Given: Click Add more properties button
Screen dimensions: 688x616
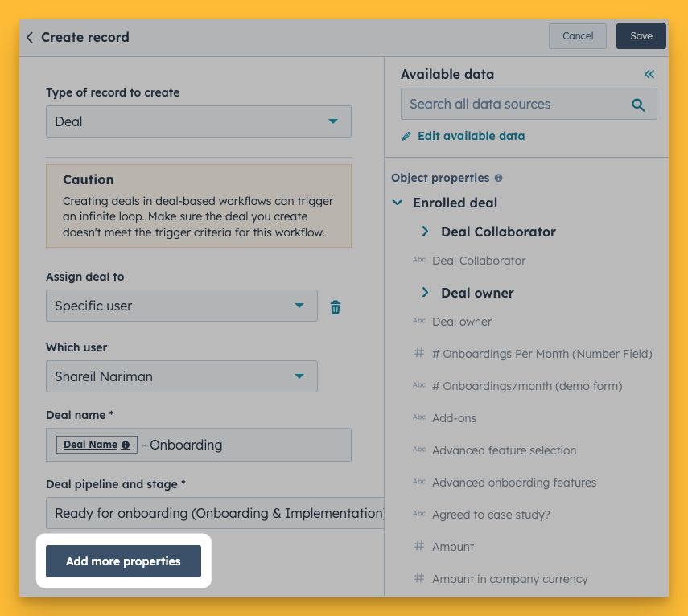Looking at the screenshot, I should (x=123, y=561).
